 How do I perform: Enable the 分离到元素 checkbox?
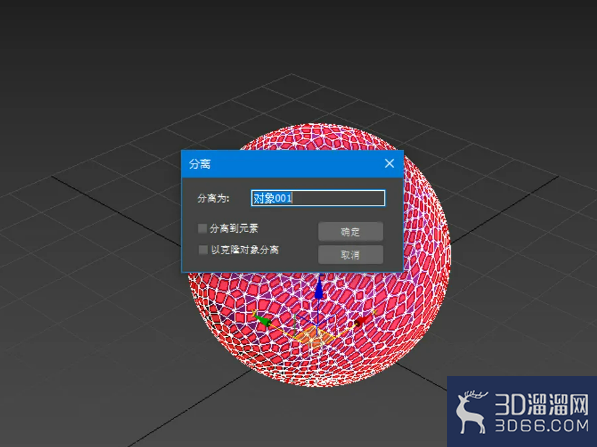pyautogui.click(x=203, y=228)
